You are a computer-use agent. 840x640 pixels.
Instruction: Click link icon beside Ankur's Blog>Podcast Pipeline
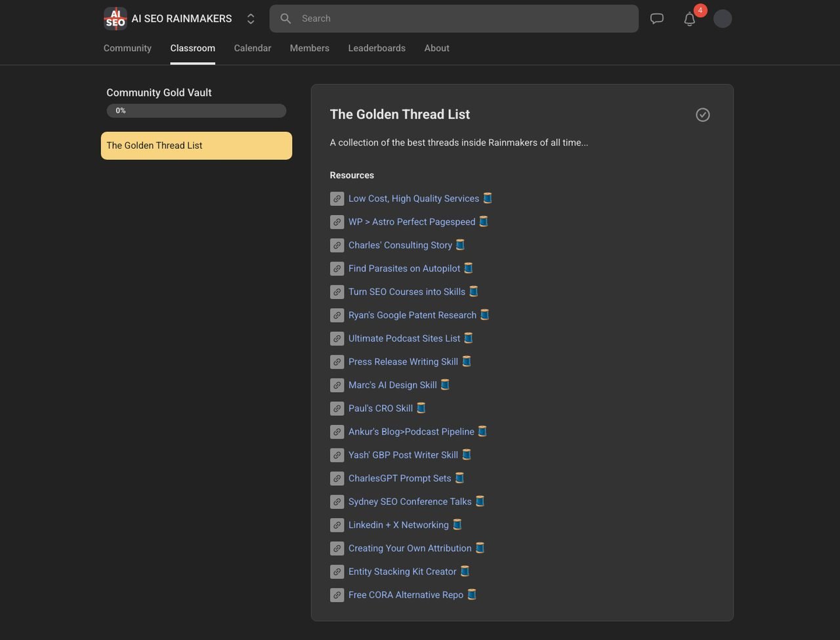[x=337, y=431]
